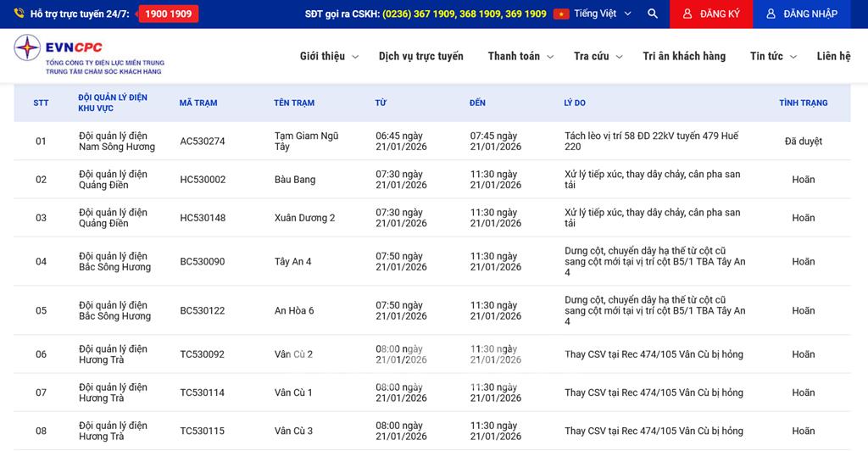This screenshot has height=451, width=868.
Task: Open Tri ân khách hàng page
Action: tap(684, 57)
